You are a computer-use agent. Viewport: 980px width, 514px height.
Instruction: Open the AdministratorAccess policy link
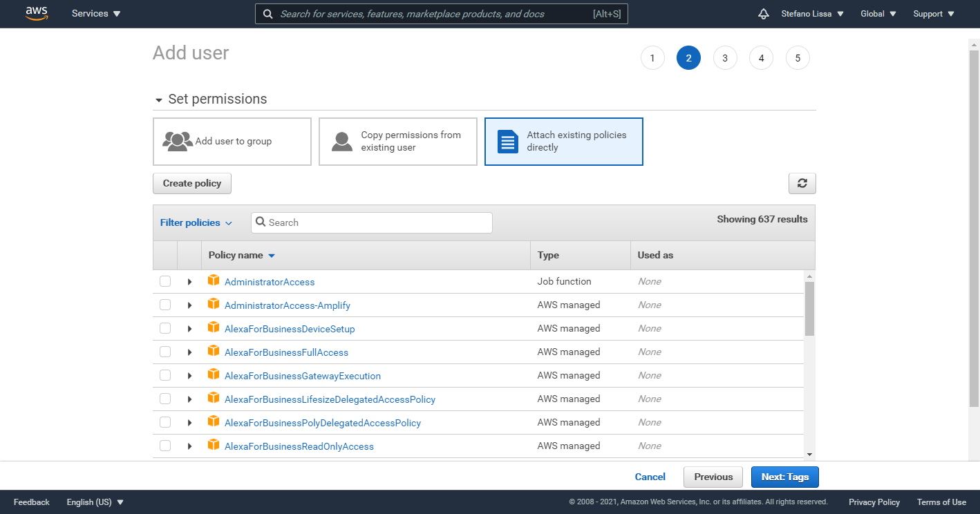270,282
